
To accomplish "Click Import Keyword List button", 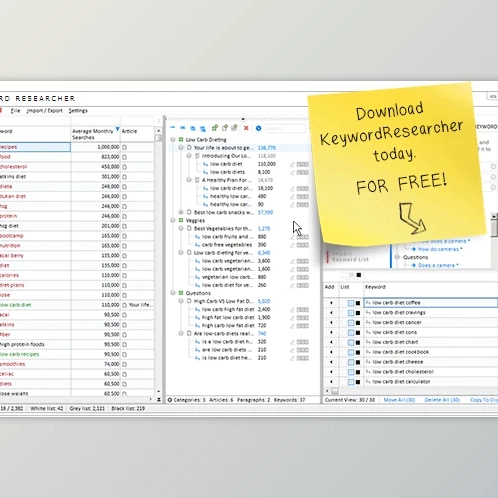I will (x=351, y=257).
